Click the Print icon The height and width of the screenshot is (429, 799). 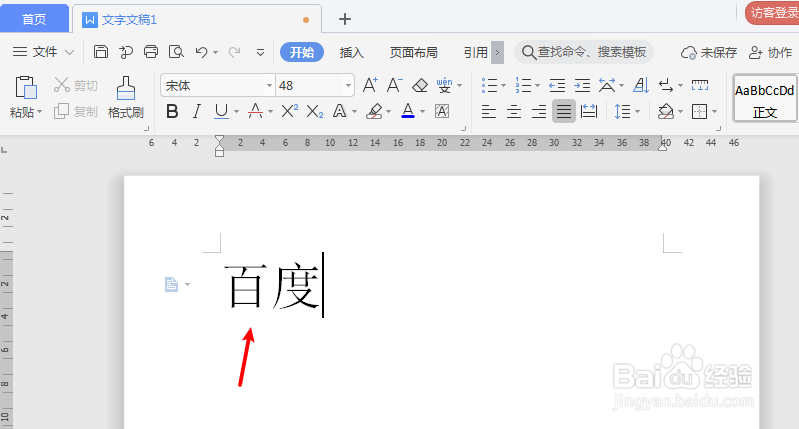pyautogui.click(x=151, y=52)
